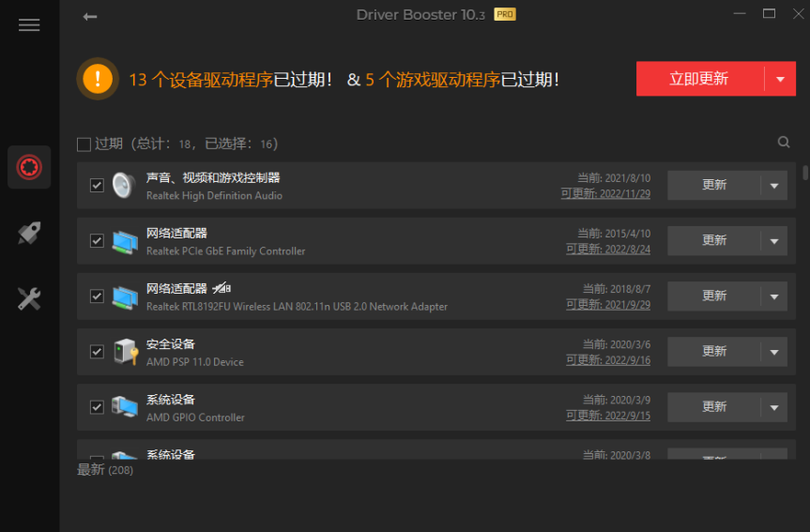
Task: Open the driver scan sidebar icon
Action: tap(29, 167)
